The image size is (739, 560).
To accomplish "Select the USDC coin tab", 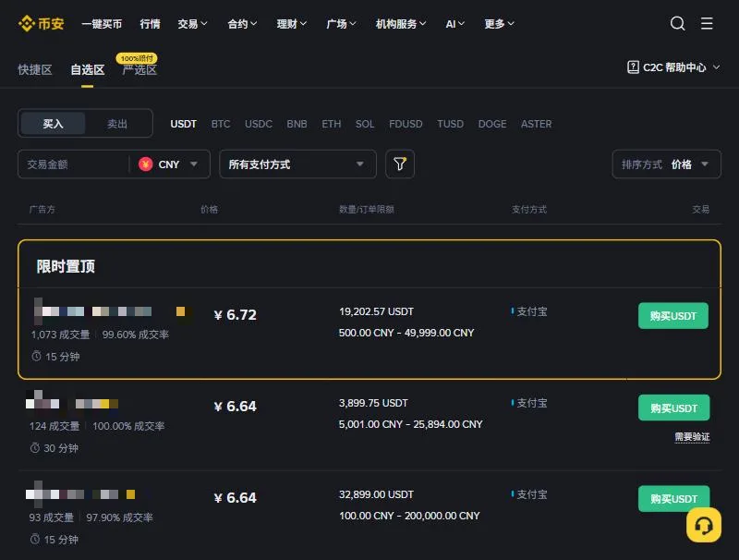I will [259, 124].
